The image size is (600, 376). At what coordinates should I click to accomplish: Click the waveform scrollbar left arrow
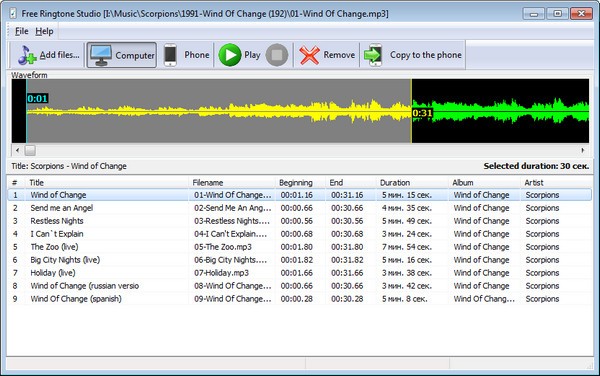coord(17,150)
